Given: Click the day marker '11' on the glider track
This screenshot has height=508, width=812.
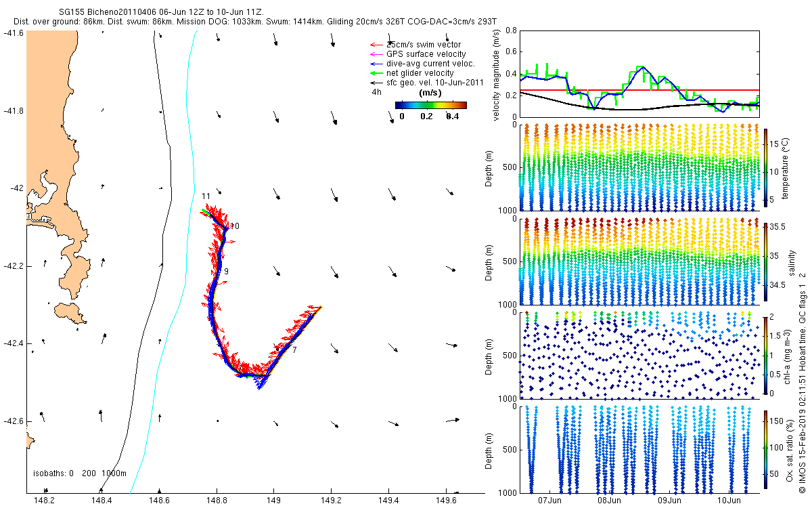Looking at the screenshot, I should click(x=206, y=196).
